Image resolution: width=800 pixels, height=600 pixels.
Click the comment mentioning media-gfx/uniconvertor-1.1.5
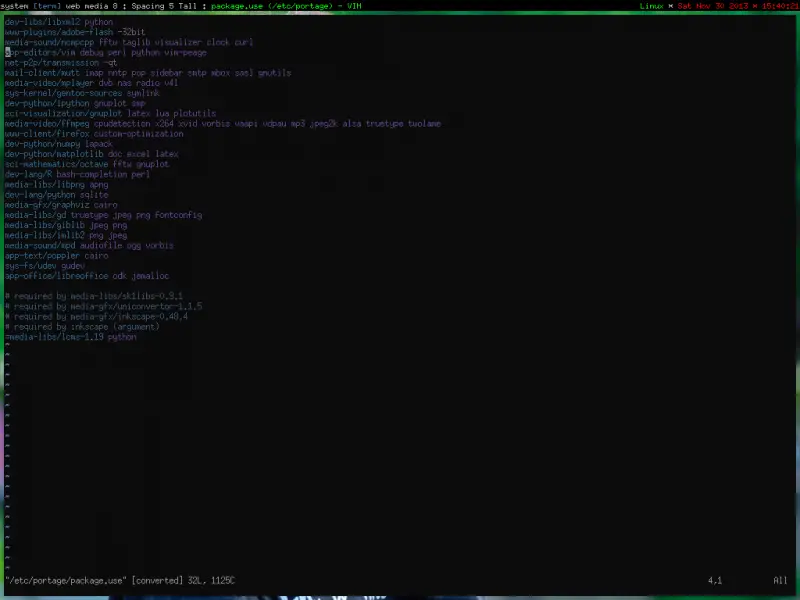104,306
